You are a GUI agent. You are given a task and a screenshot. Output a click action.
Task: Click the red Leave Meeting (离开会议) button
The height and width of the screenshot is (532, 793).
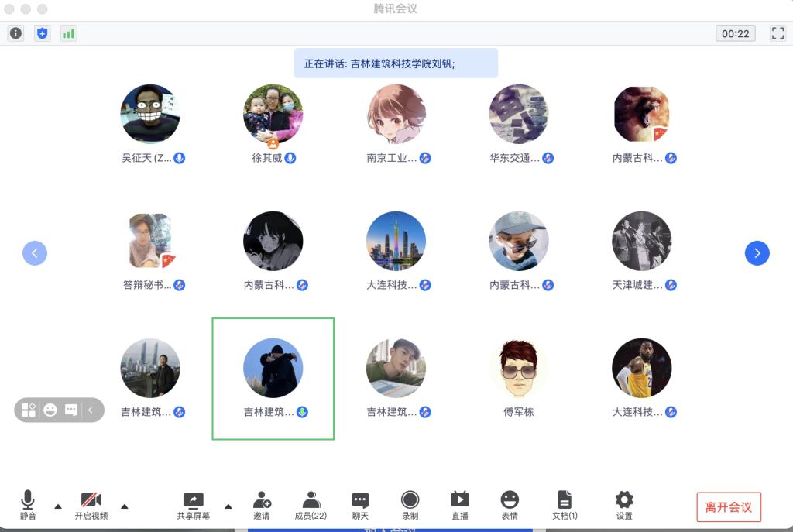tap(728, 507)
